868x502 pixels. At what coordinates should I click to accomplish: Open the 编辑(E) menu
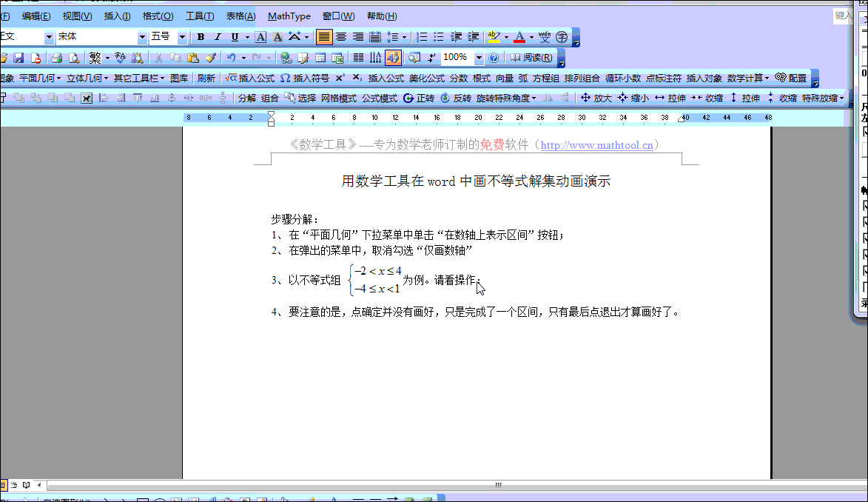(x=36, y=16)
